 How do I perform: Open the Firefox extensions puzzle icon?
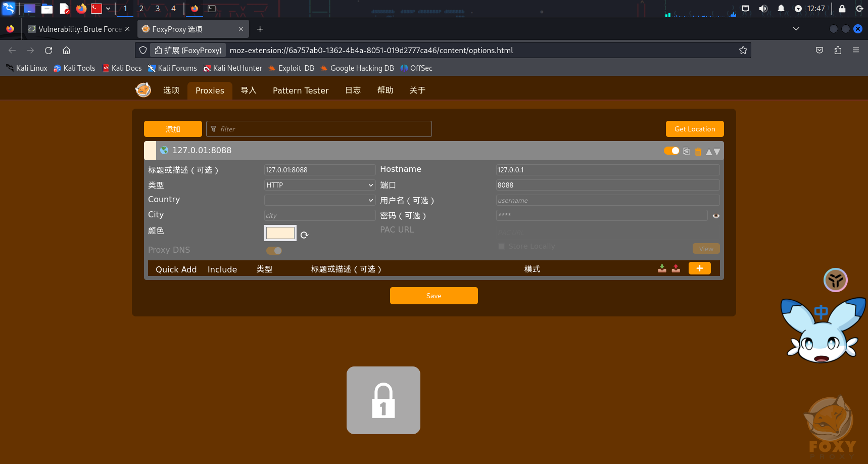coord(838,50)
